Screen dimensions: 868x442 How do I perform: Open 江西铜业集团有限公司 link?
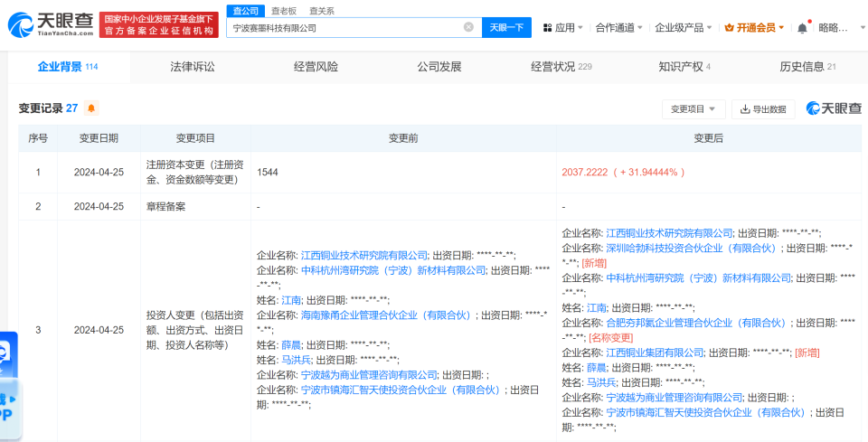point(655,353)
